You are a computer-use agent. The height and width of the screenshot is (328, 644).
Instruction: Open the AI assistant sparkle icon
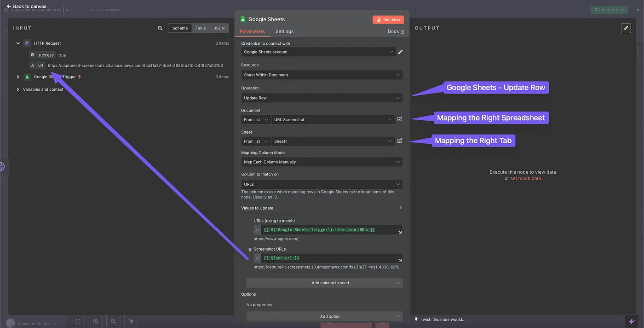pyautogui.click(x=632, y=321)
